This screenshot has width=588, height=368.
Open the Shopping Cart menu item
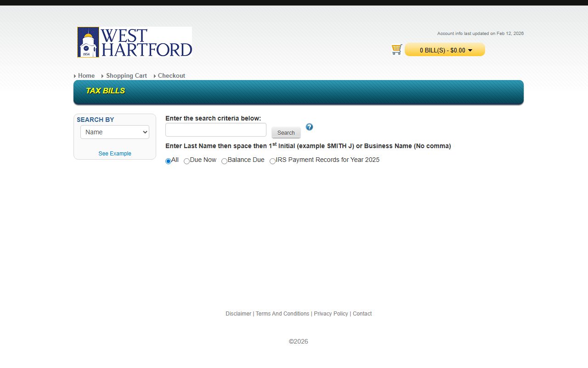(x=126, y=76)
